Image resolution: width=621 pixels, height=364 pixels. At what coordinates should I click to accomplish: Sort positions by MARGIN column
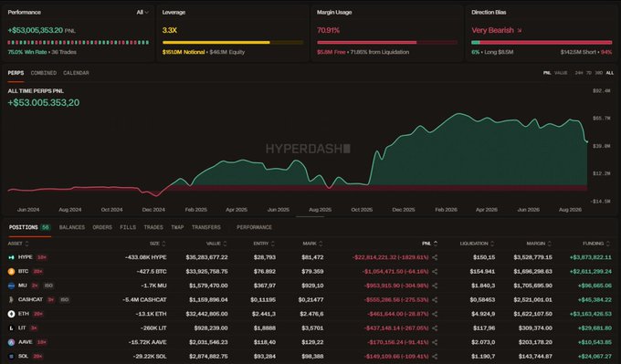[539, 244]
